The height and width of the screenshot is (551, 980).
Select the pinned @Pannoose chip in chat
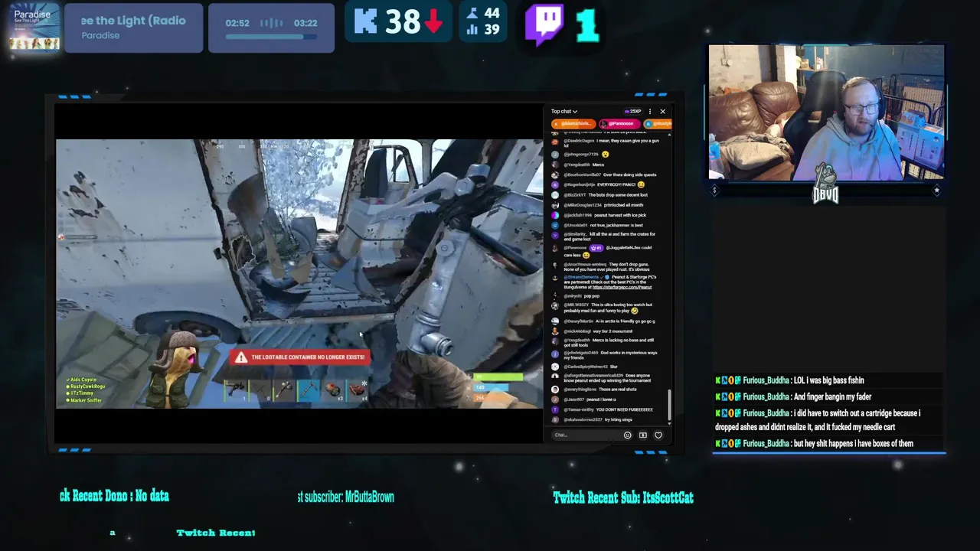pos(619,124)
